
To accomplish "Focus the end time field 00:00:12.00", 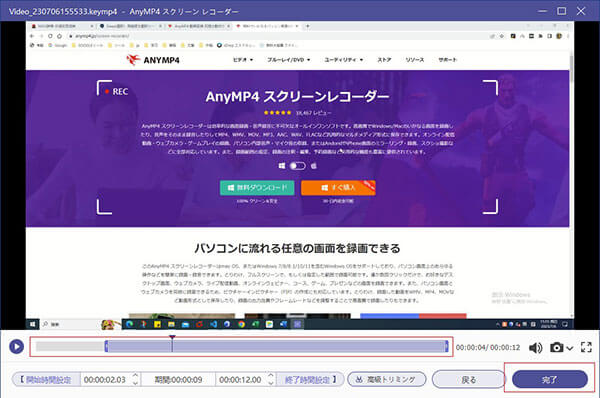I will [240, 380].
